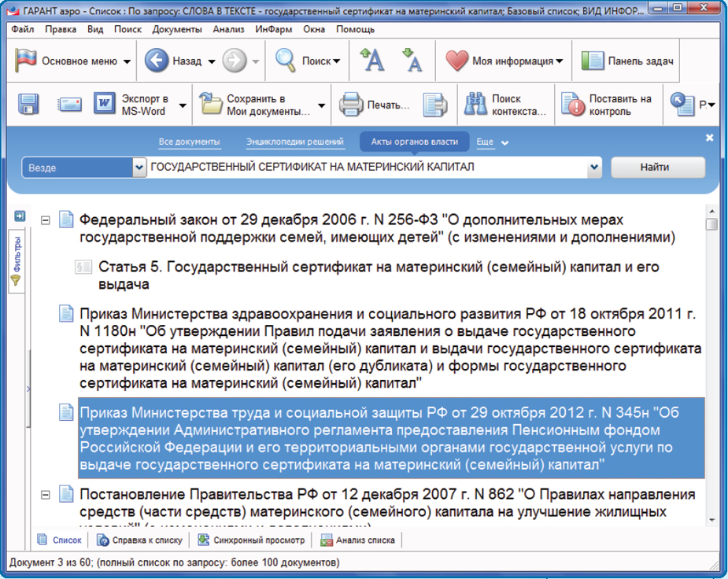Viewport: 728px width, 579px height.
Task: Click the decrease font size icon
Action: pos(411,61)
